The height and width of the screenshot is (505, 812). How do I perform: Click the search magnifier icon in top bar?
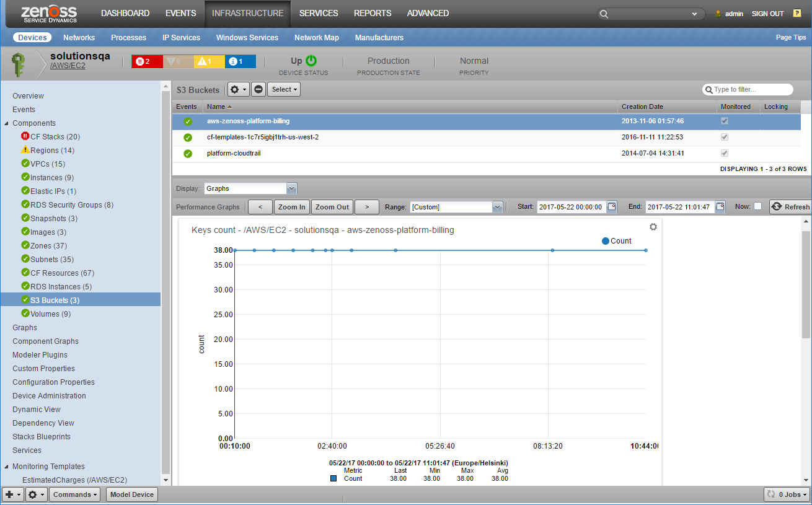pyautogui.click(x=604, y=14)
